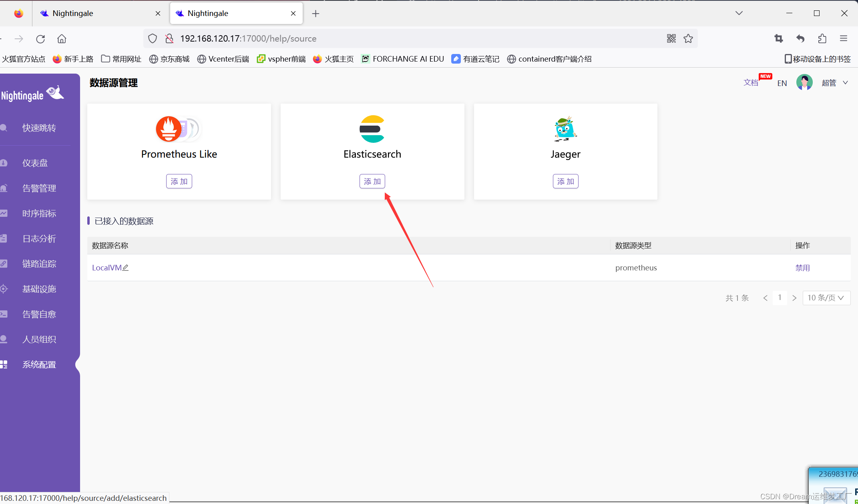Open the 10 条/页 page size dropdown

point(826,298)
